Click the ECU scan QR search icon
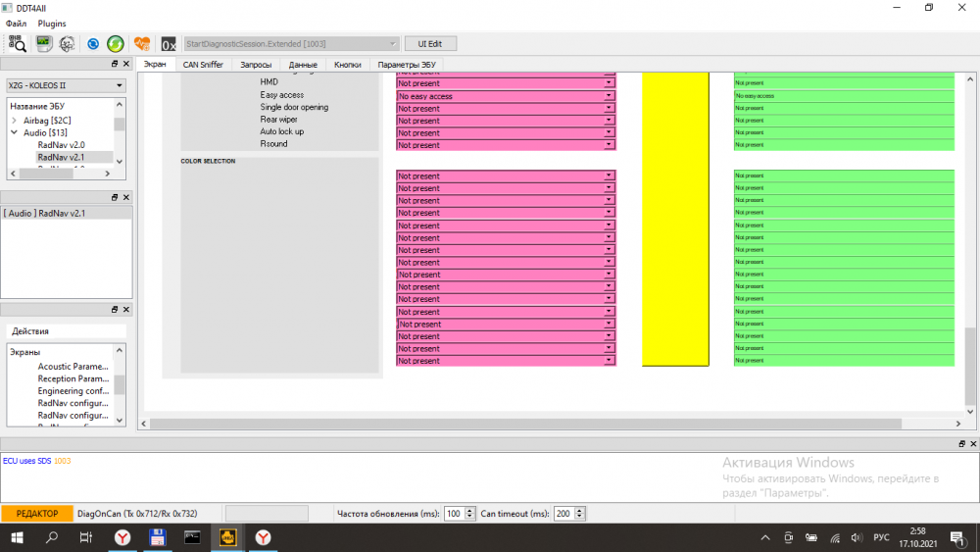 point(17,44)
